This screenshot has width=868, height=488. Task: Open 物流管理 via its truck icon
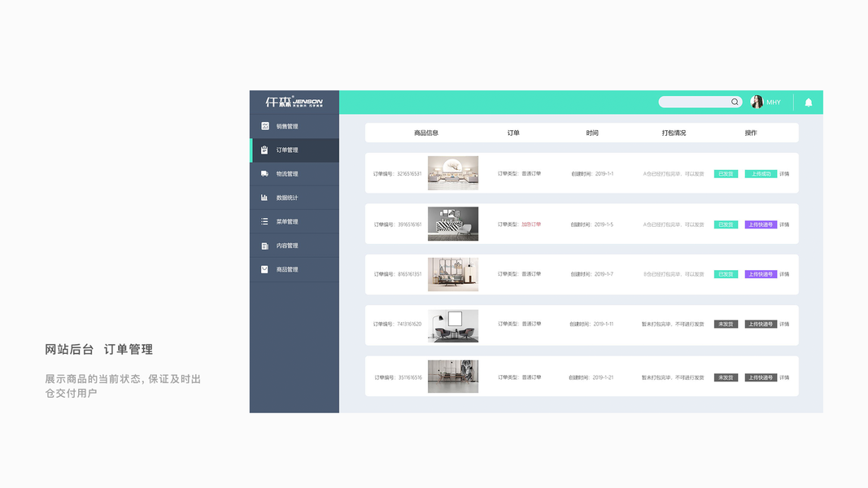(264, 174)
